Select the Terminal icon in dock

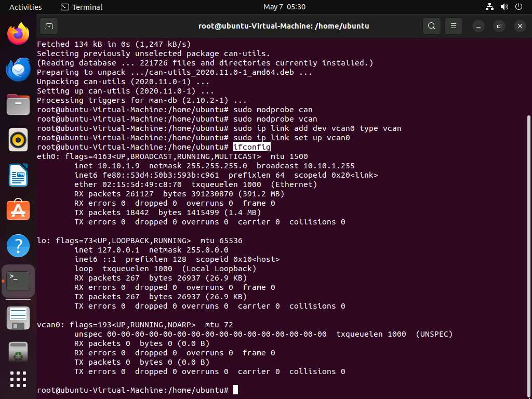coord(18,281)
